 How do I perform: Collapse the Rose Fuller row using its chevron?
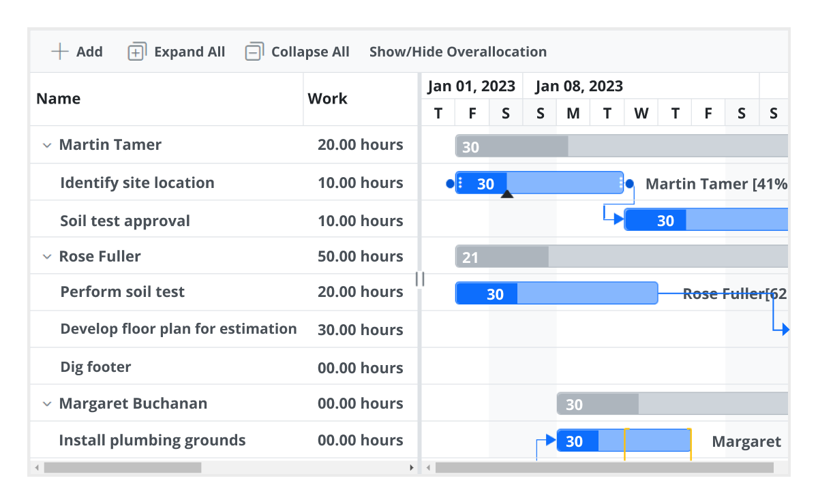(46, 256)
